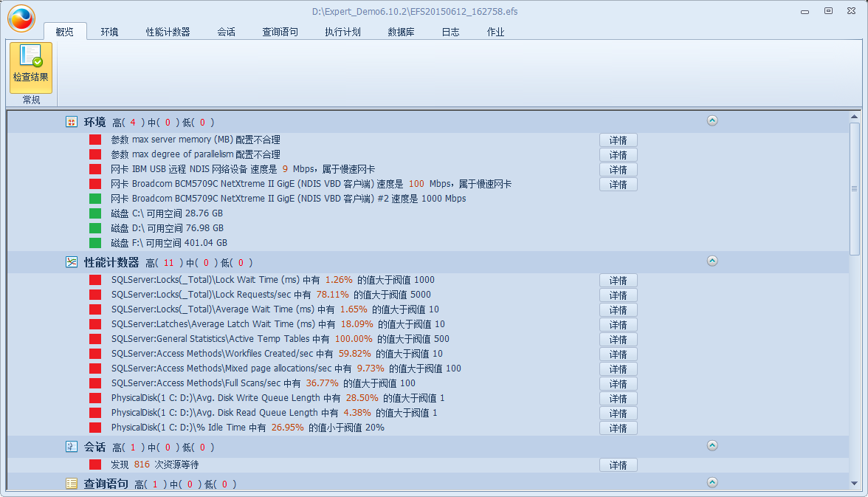Viewport: 868px width, 497px height.
Task: Open the 性能计数器 tab
Action: click(168, 32)
